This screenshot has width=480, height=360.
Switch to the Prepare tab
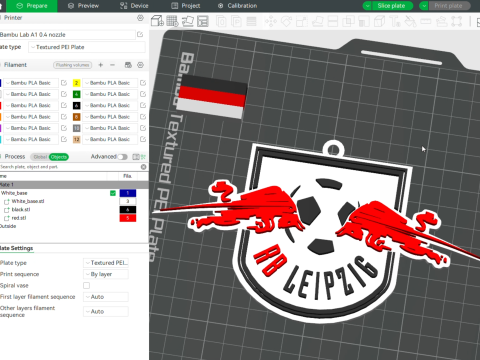tap(32, 6)
